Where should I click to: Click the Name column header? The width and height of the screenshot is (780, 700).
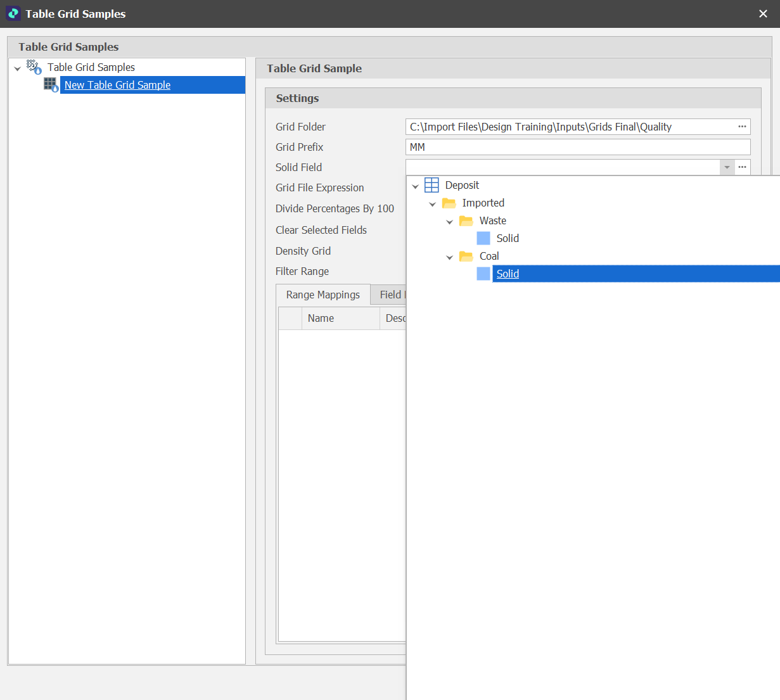340,319
